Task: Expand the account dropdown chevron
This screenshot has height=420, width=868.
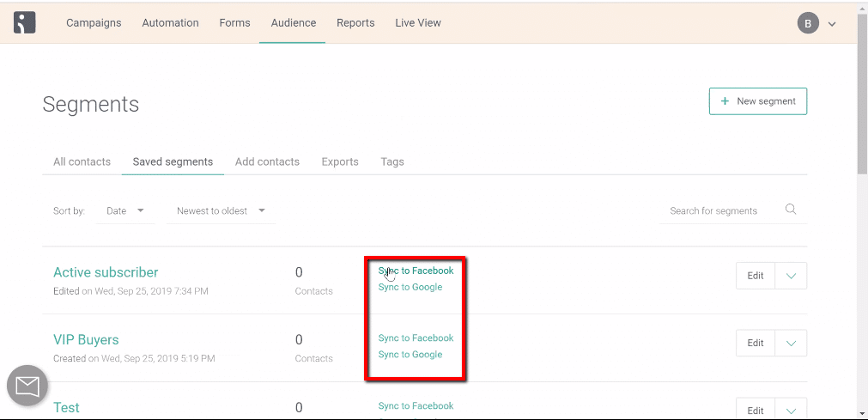Action: 831,24
